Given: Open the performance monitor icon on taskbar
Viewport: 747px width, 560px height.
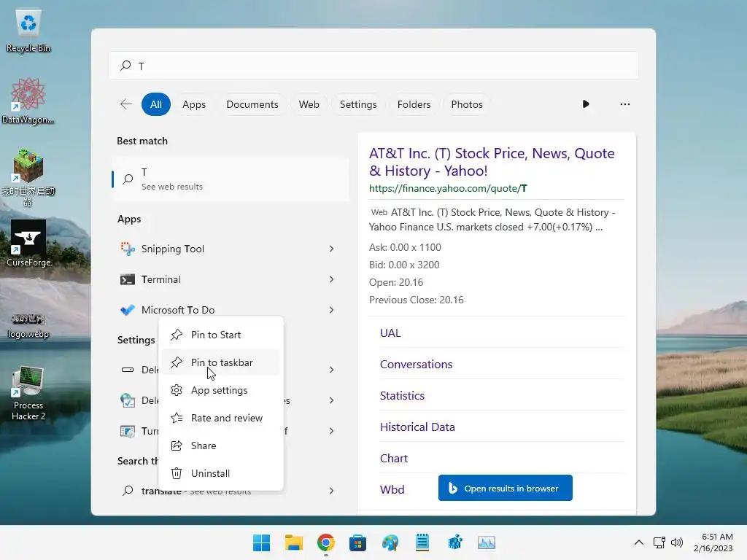Looking at the screenshot, I should coord(487,542).
